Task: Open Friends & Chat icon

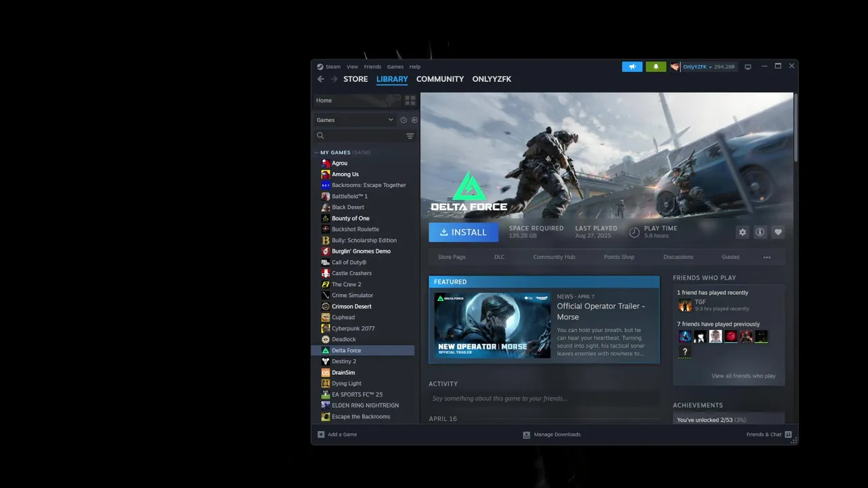Action: click(789, 434)
